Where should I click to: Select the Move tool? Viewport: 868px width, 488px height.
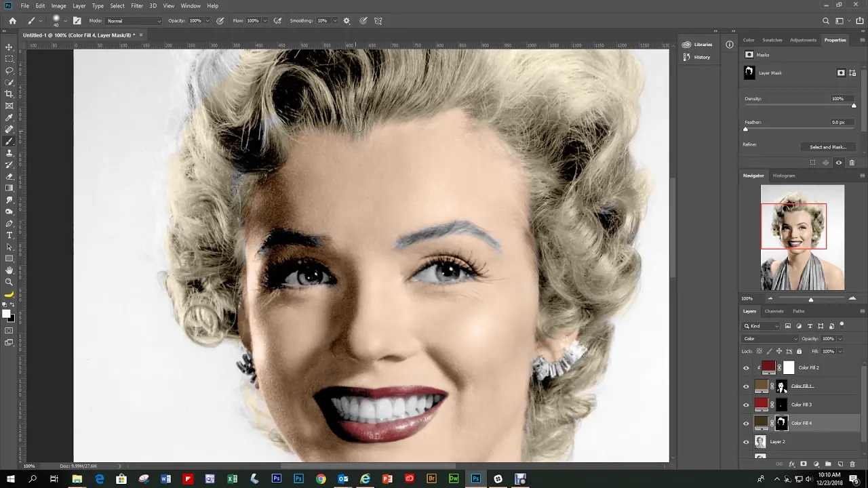click(9, 47)
